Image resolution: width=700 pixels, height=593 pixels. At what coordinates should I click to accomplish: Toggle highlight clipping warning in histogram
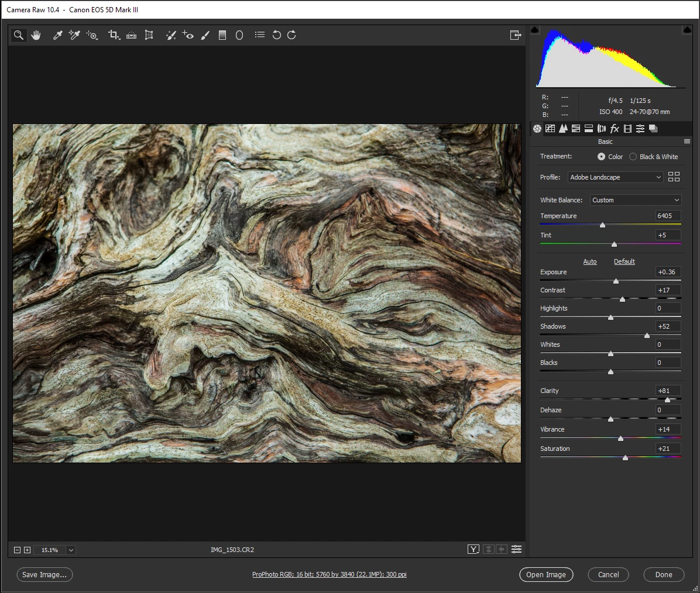(687, 30)
